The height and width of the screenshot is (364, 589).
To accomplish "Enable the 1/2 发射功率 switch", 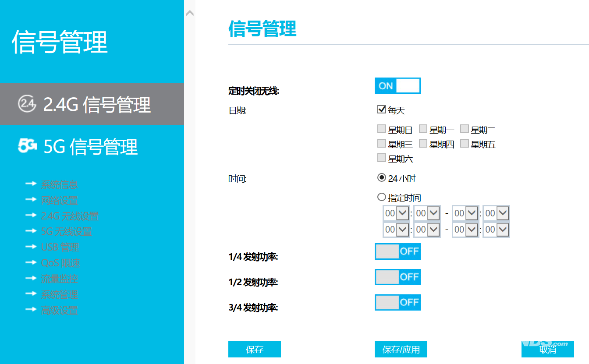I will (397, 277).
